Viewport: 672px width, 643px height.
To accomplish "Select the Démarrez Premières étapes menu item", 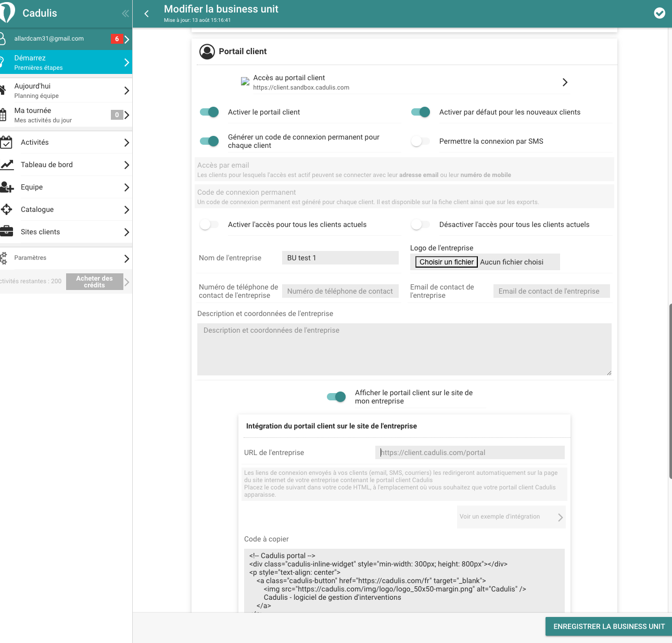I will [x=66, y=62].
